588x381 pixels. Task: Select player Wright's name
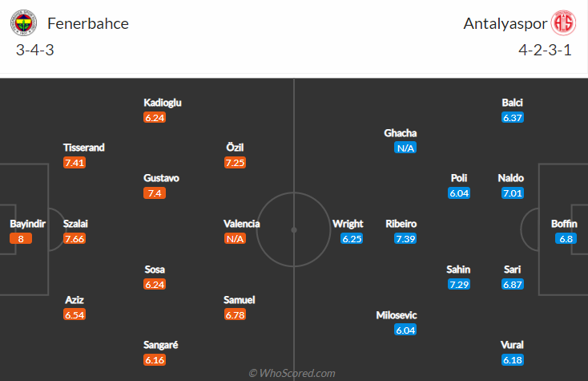[348, 224]
